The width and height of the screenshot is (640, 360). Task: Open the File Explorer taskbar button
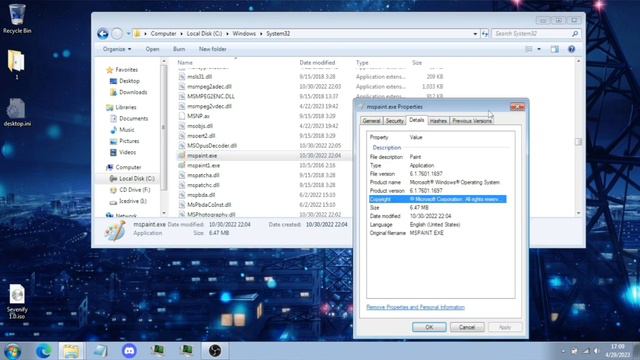point(71,351)
